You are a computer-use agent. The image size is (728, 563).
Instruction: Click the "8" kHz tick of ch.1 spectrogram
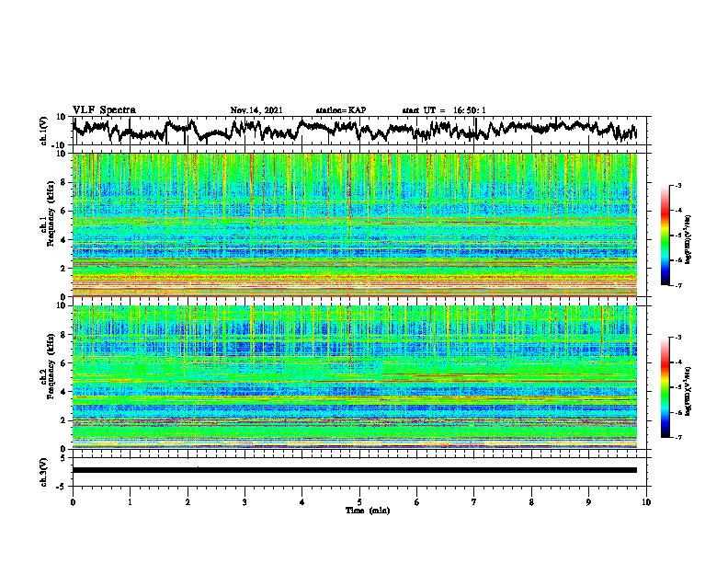click(x=64, y=182)
